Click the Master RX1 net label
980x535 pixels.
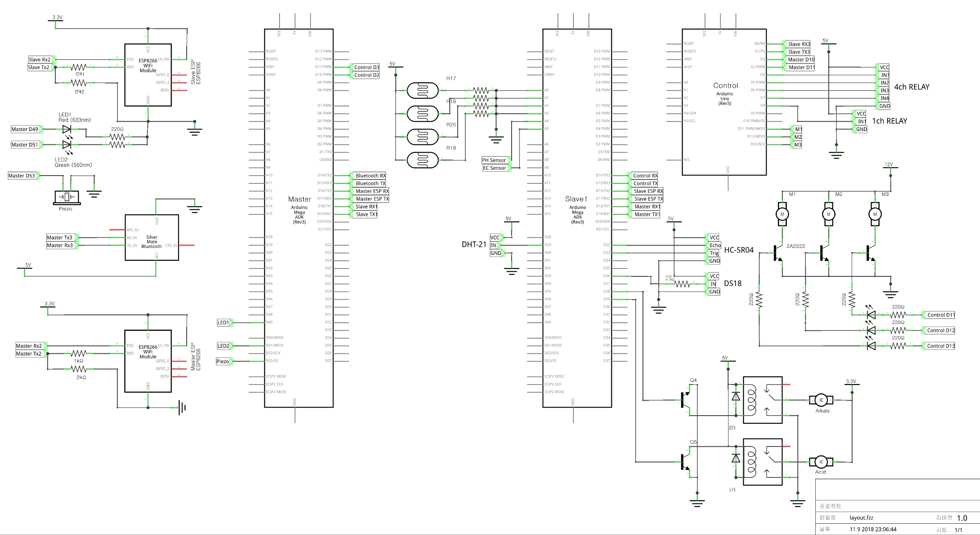(644, 207)
